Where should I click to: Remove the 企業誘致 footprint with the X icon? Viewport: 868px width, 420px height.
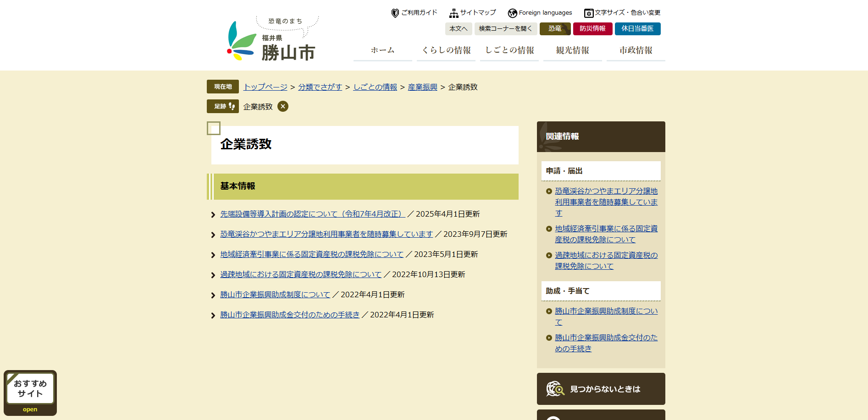point(283,106)
